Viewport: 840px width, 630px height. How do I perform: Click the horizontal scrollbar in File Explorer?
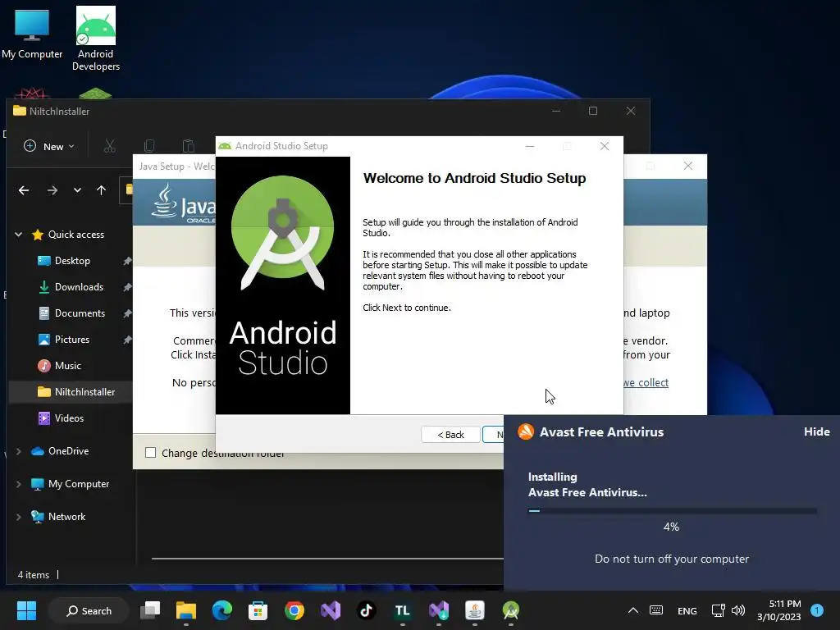[327, 558]
